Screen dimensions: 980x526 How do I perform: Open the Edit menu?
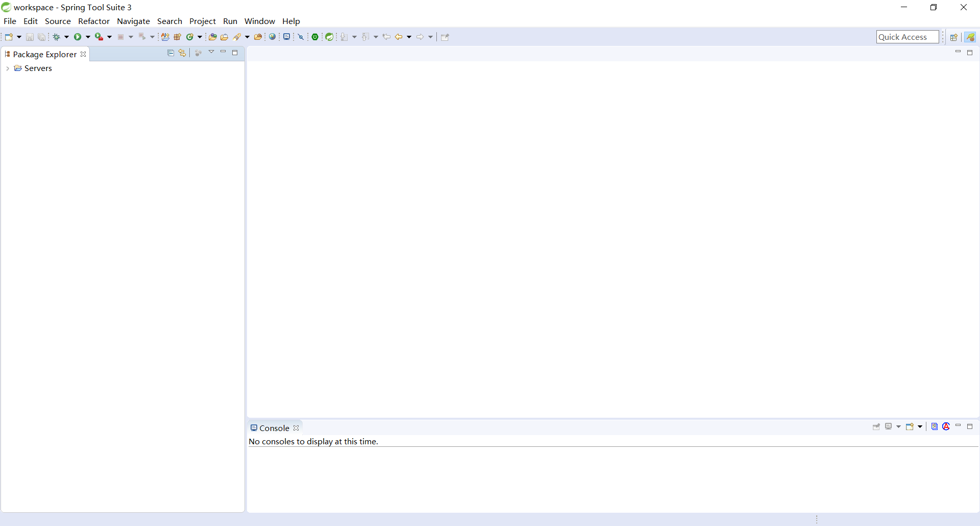click(31, 21)
